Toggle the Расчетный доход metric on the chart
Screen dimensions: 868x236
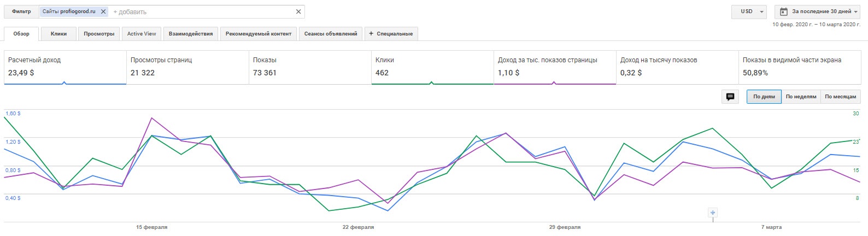64,67
